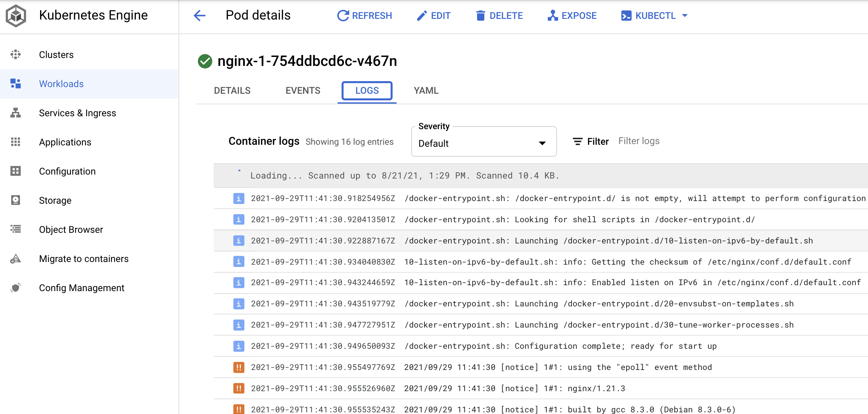Click info icon of 'Looking for shell scripts' log
This screenshot has height=414, width=868.
239,220
